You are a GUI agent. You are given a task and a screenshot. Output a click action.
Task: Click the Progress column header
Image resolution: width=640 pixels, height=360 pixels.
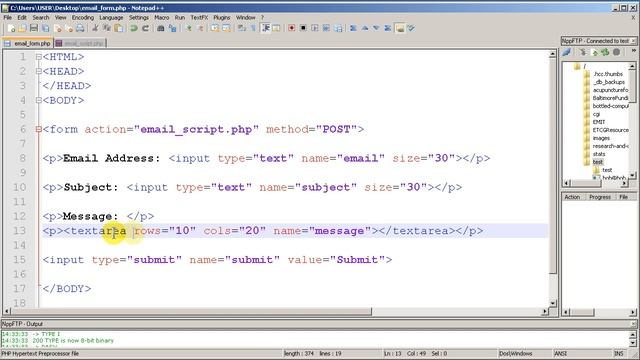point(600,197)
